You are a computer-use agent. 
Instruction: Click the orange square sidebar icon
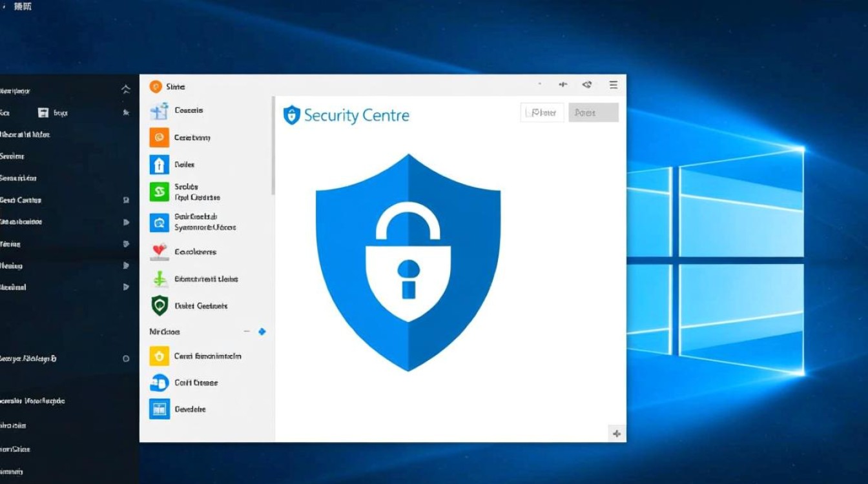[x=159, y=137]
